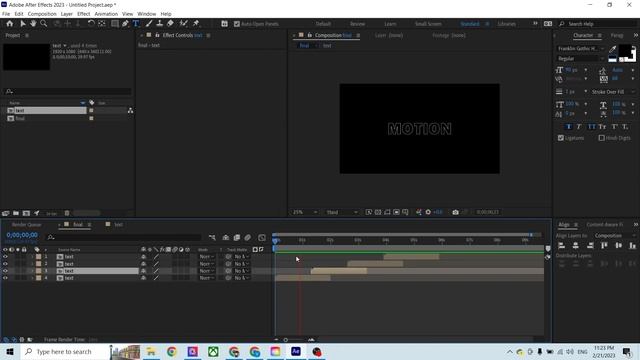Expand layer 3 properties triangle
Viewport: 640px width, 360px height.
click(x=32, y=271)
